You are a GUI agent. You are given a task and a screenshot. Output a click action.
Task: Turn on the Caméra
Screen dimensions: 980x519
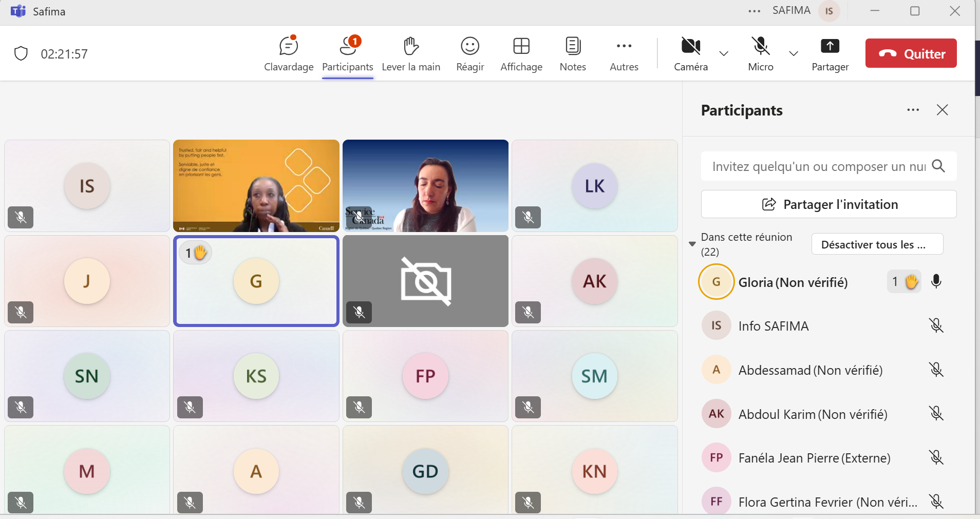691,54
